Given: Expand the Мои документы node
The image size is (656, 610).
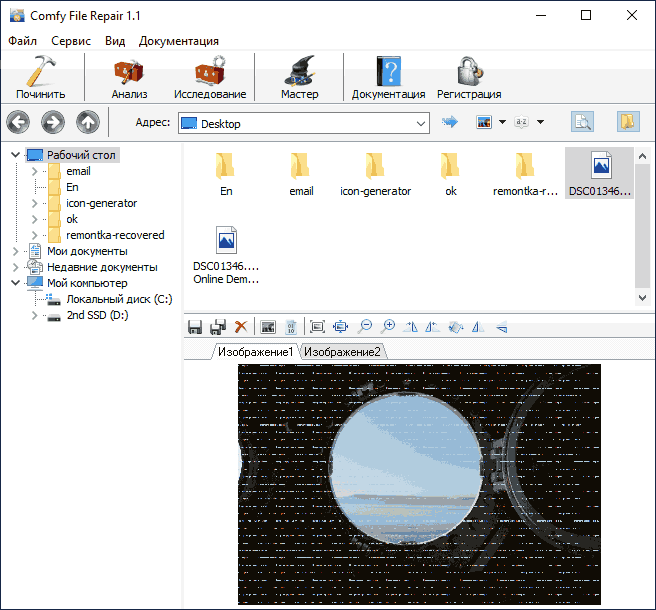Looking at the screenshot, I should point(15,251).
